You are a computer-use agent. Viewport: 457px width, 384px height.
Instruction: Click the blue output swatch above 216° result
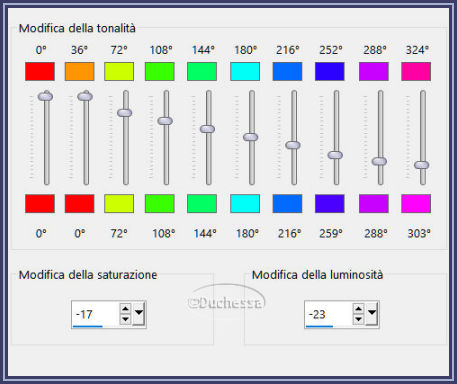[x=287, y=203]
